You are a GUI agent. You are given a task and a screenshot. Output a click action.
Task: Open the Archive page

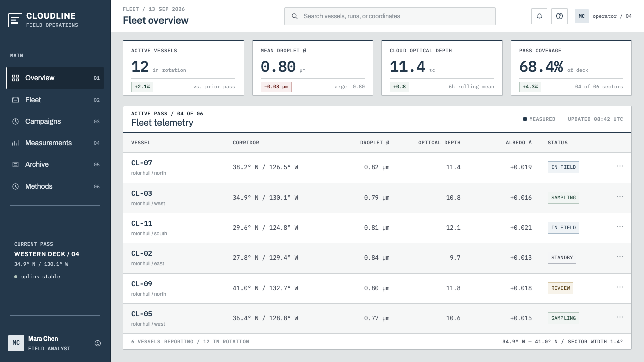click(x=55, y=165)
